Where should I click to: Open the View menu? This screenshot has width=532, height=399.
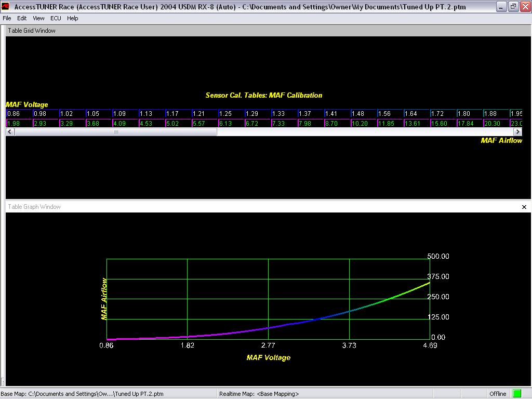point(38,18)
